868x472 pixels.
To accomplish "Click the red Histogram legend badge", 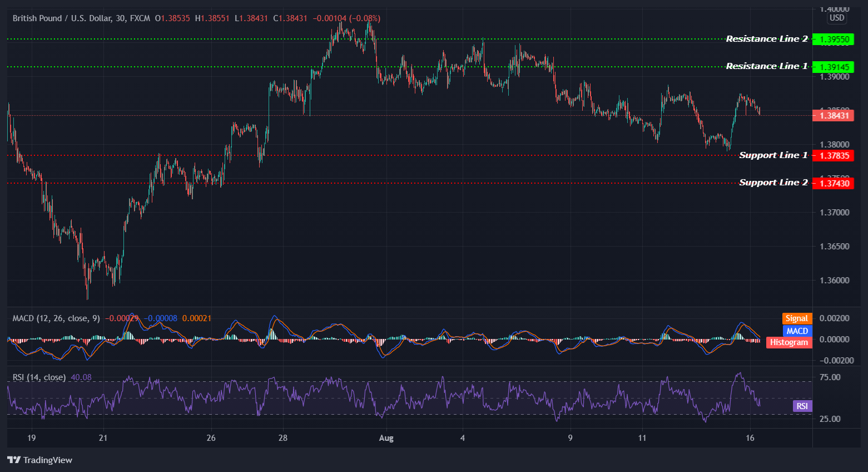I will (788, 342).
